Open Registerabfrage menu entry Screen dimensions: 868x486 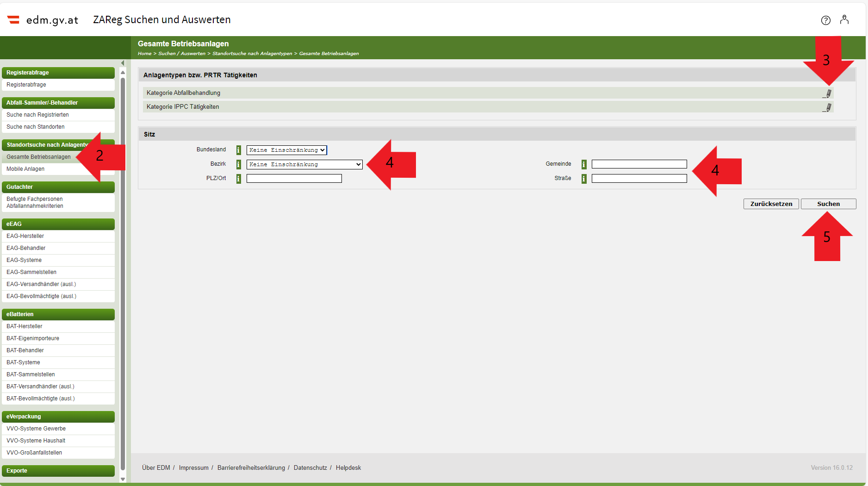pos(58,85)
